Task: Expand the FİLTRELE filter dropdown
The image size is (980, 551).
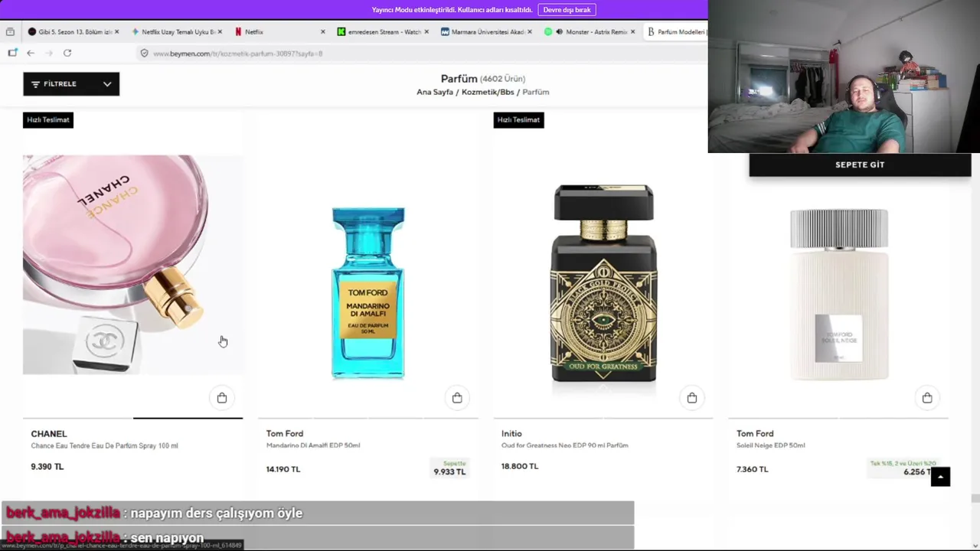Action: pos(71,84)
